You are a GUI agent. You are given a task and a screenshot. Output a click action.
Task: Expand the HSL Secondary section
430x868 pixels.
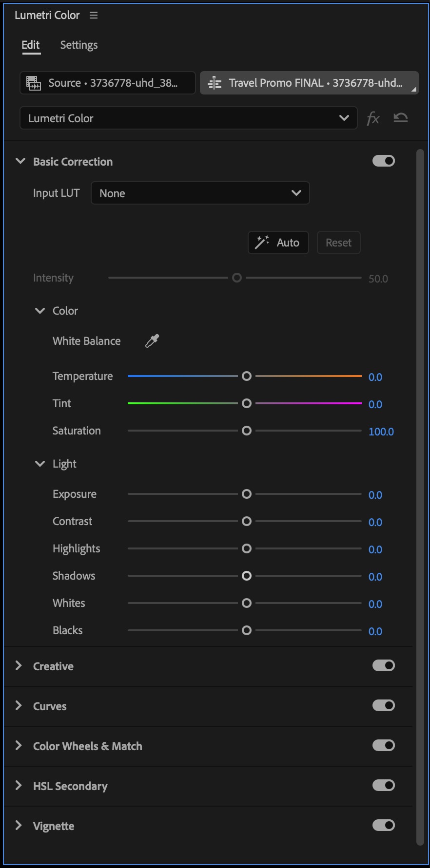(19, 786)
